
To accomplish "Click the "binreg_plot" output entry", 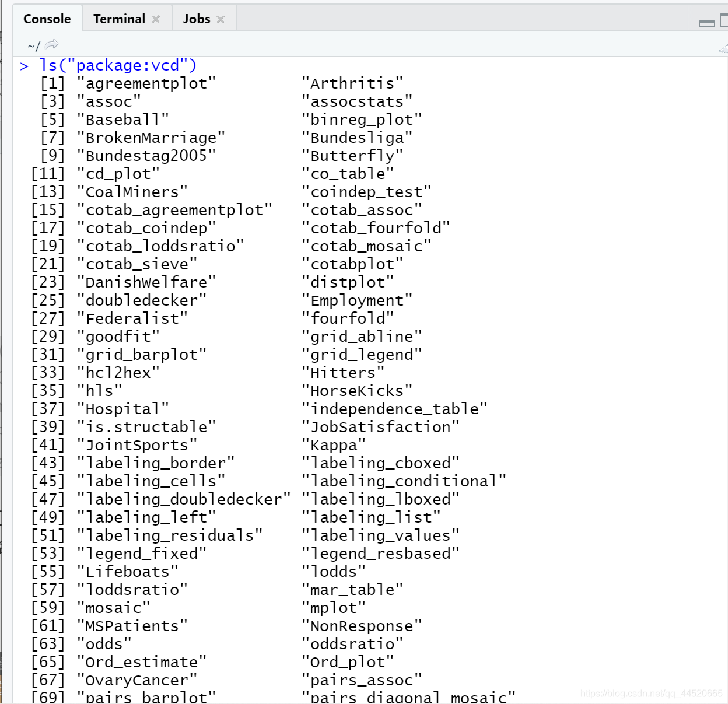I will pos(362,120).
